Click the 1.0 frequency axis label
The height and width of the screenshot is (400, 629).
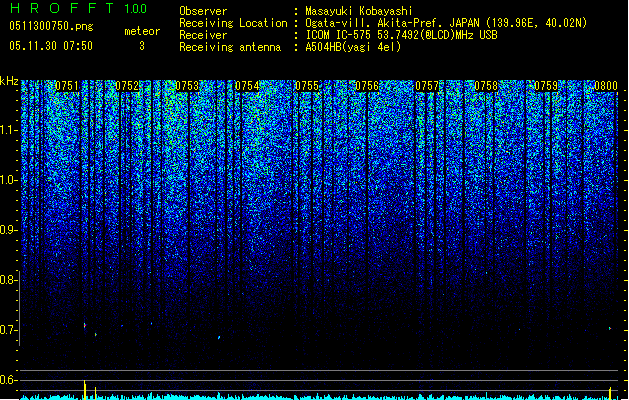pos(9,180)
